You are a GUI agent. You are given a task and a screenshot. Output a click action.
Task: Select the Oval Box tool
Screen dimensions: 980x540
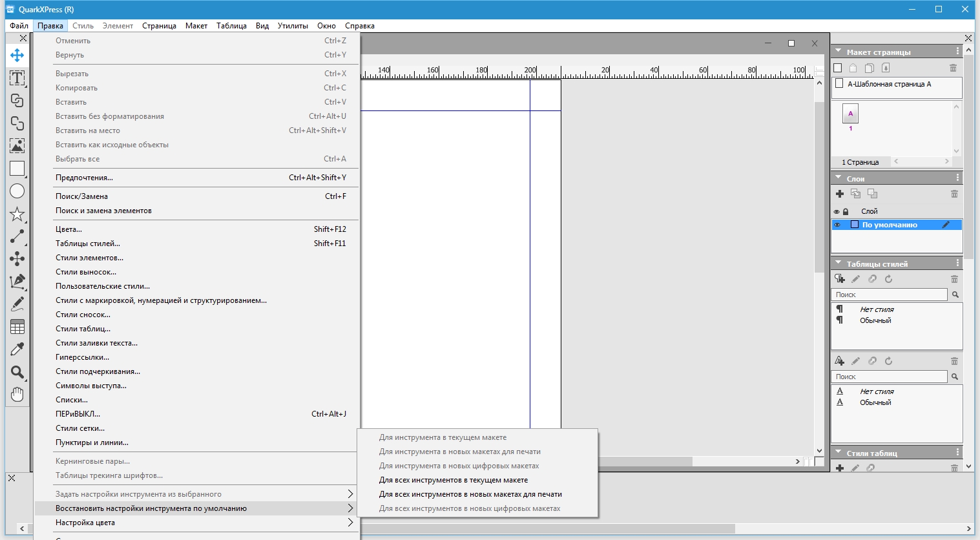point(17,191)
